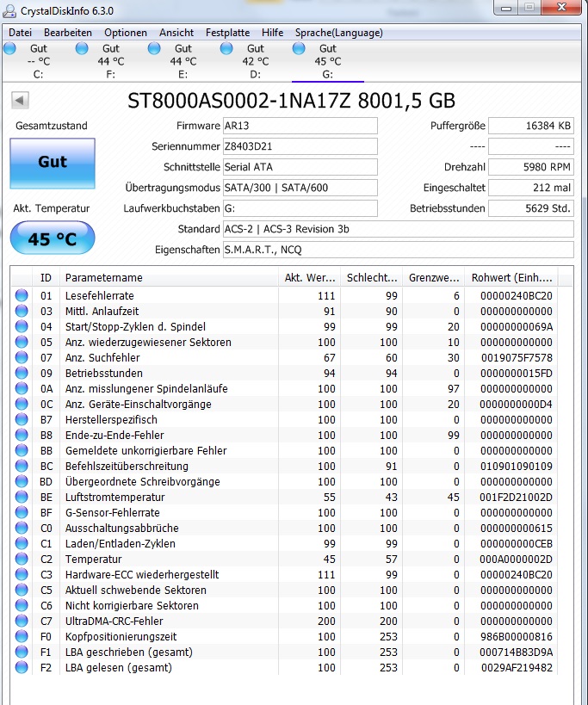The width and height of the screenshot is (588, 705).
Task: Click status icon of Befehlszeitüberschreitung row
Action: coord(22,467)
